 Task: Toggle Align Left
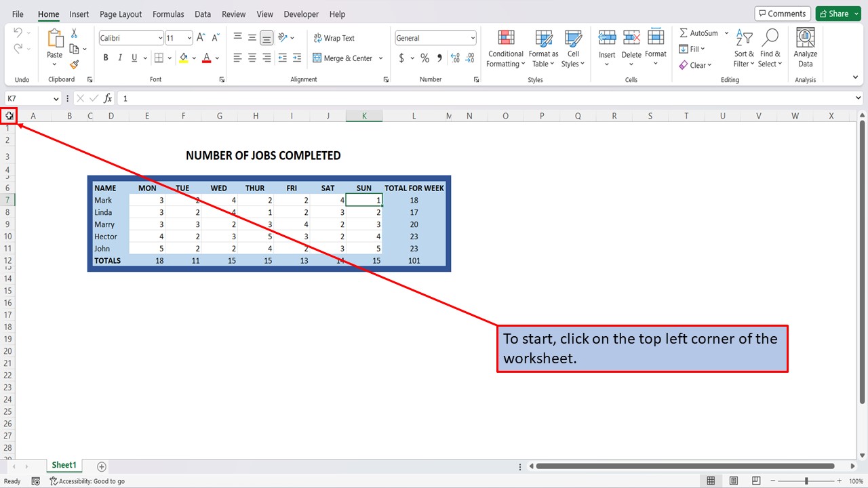pyautogui.click(x=238, y=58)
